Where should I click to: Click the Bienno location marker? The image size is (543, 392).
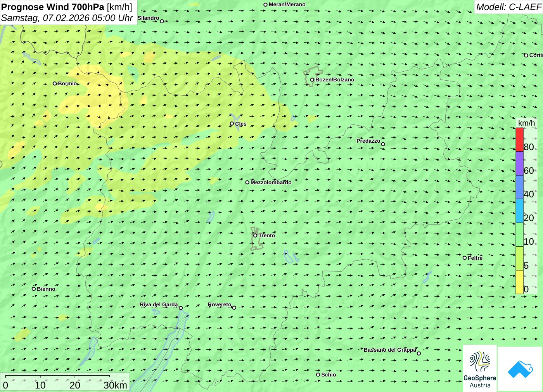[34, 288]
